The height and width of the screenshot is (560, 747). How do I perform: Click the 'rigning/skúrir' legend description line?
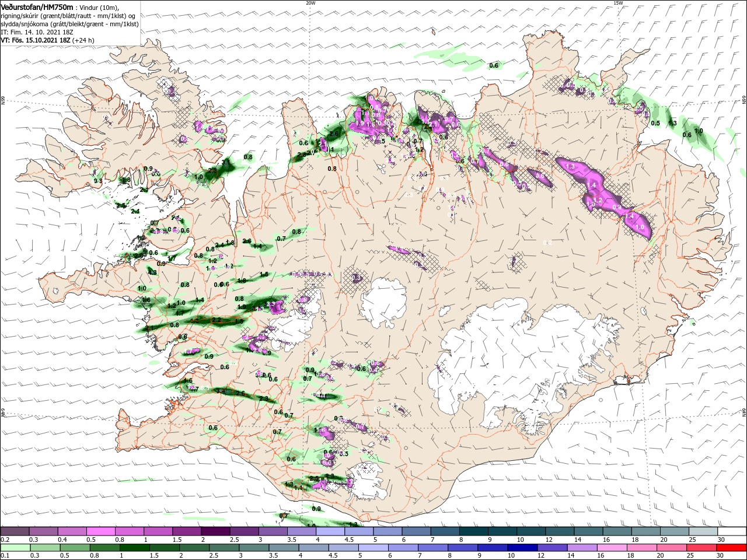(69, 15)
